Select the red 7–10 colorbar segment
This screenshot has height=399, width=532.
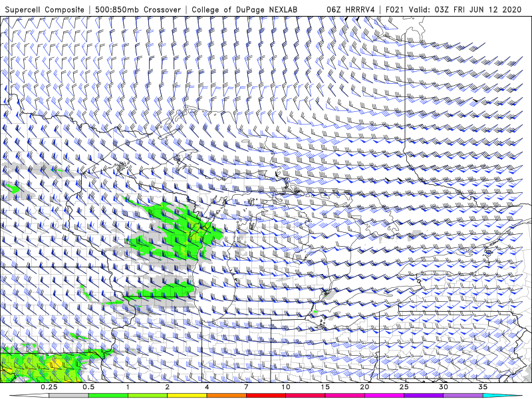click(265, 396)
